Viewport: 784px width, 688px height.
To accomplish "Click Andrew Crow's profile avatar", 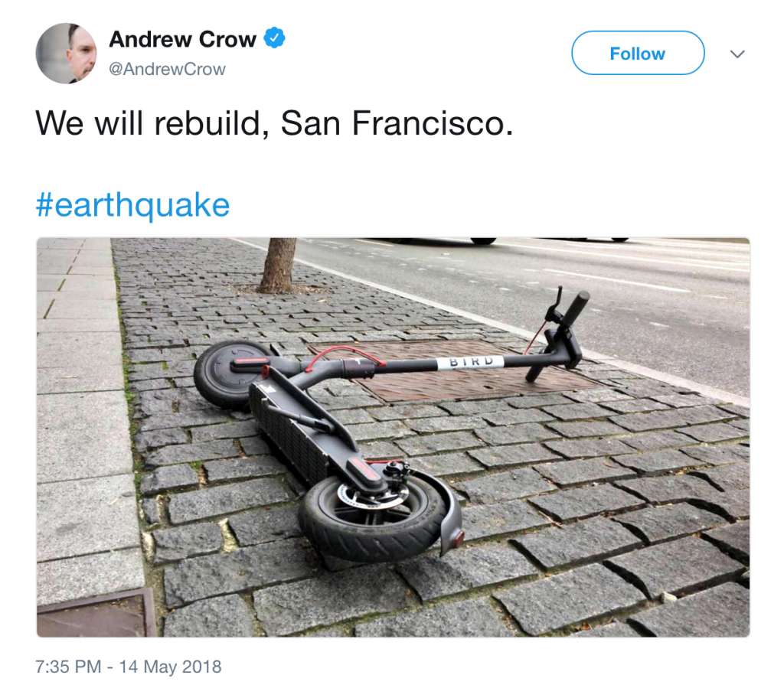I will pos(66,53).
